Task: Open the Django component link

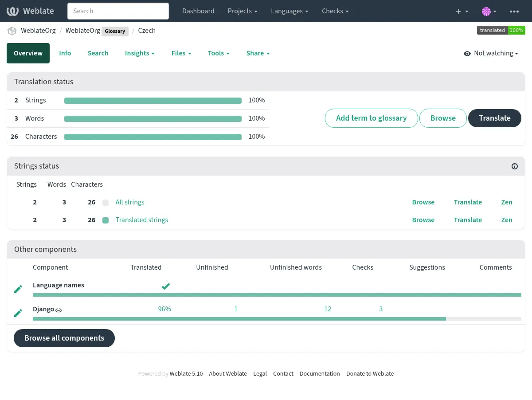Action: [x=43, y=309]
